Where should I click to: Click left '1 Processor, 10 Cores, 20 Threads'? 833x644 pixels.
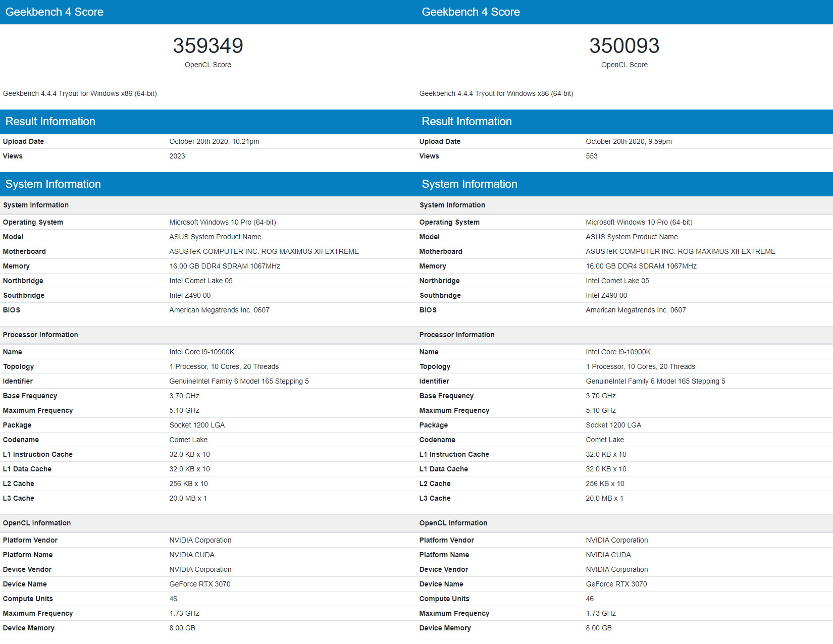point(224,366)
